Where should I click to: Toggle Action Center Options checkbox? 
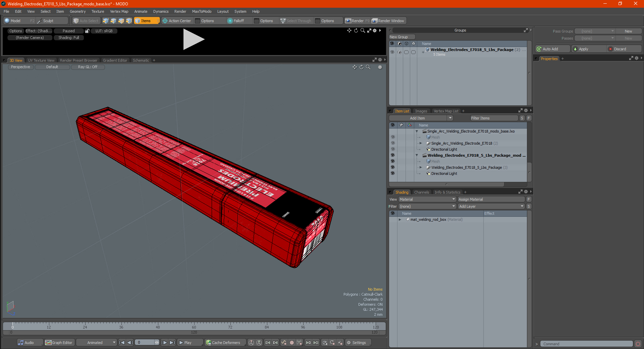tap(198, 21)
